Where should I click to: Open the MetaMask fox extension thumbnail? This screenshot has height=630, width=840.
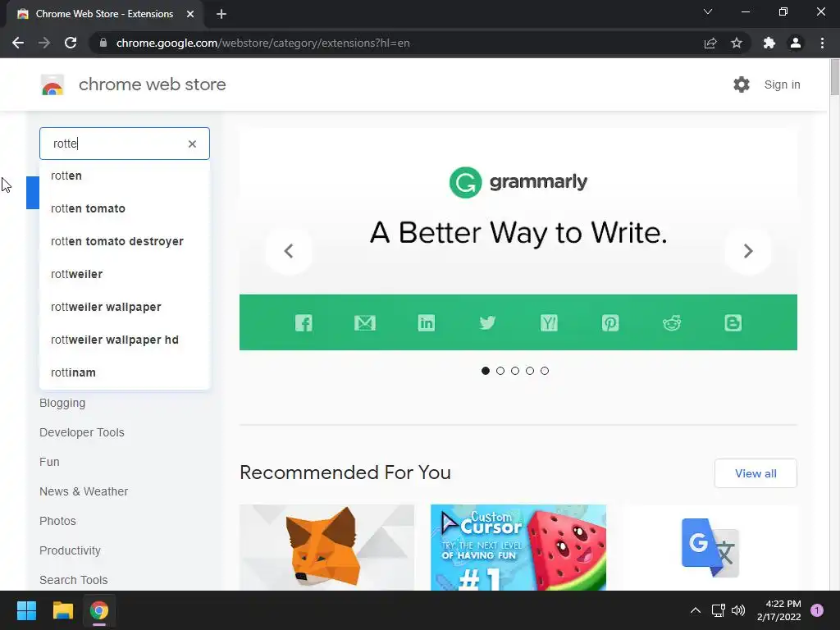click(326, 547)
